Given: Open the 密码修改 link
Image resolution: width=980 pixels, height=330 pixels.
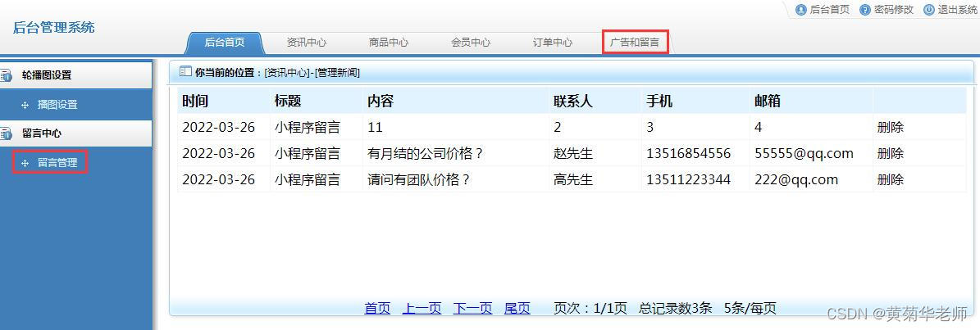Looking at the screenshot, I should 894,9.
